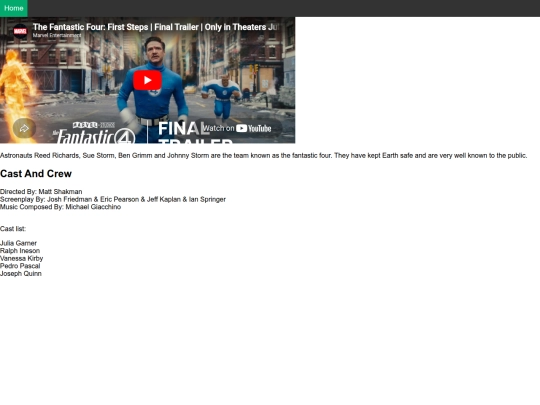Image resolution: width=540 pixels, height=405 pixels.
Task: Click the movie synopsis paragraph
Action: (x=263, y=156)
